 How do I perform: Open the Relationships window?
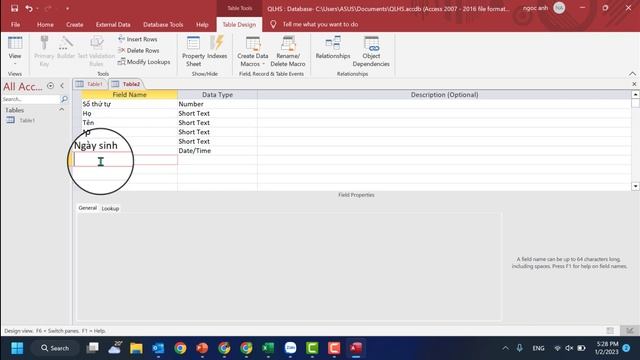click(333, 47)
